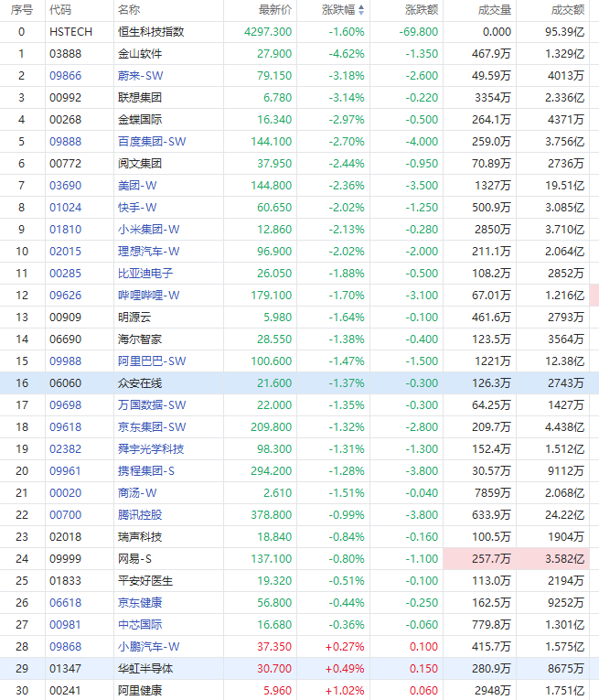Open 小鹏汽车-W stock link

(x=148, y=646)
